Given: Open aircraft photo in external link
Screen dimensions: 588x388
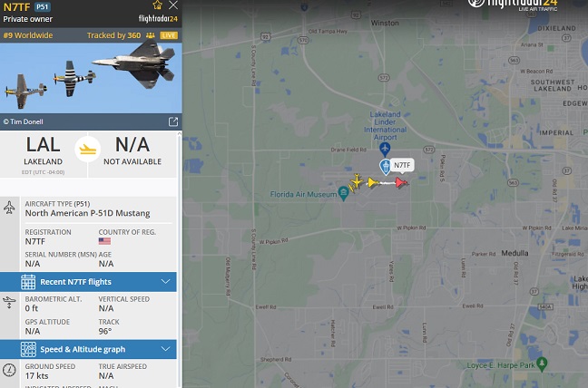Looking at the screenshot, I should click(173, 121).
